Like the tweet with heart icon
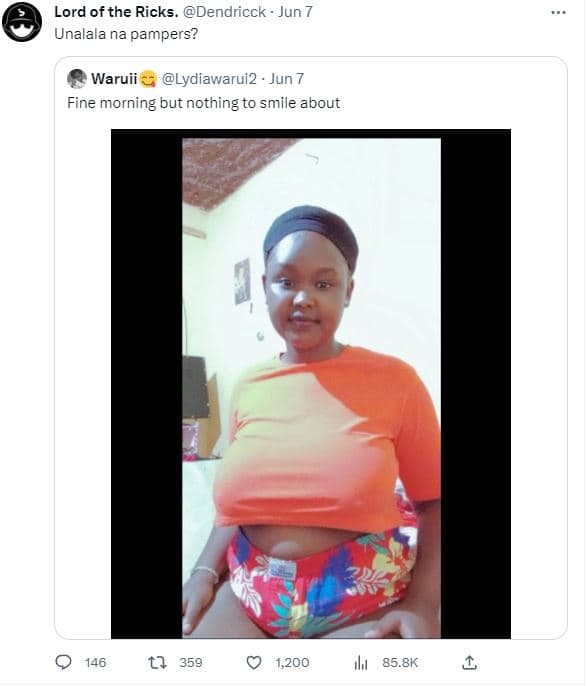The height and width of the screenshot is (686, 587). click(x=254, y=662)
